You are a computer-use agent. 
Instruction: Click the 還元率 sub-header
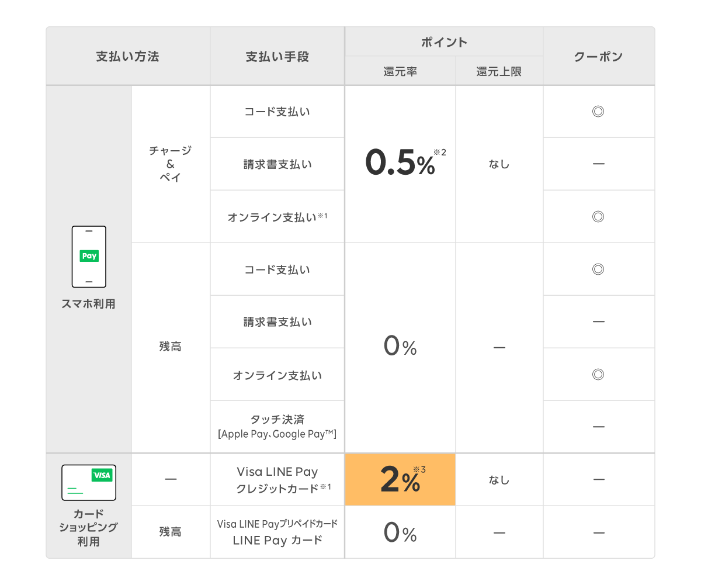400,71
